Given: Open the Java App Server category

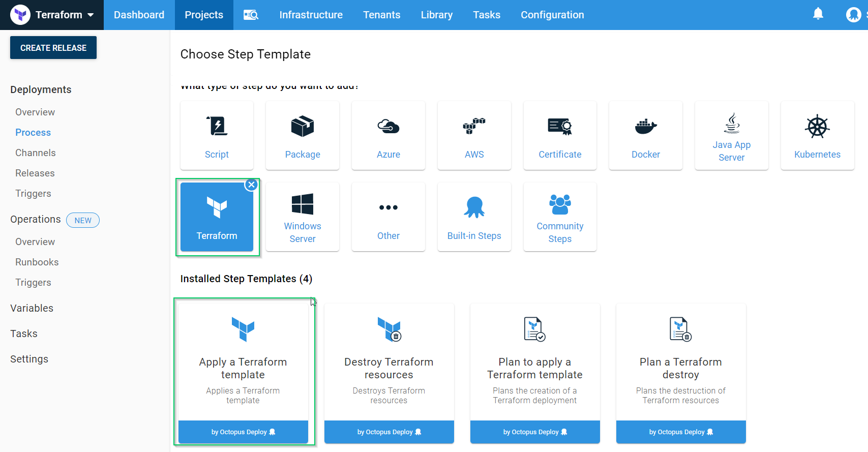Looking at the screenshot, I should coord(731,135).
